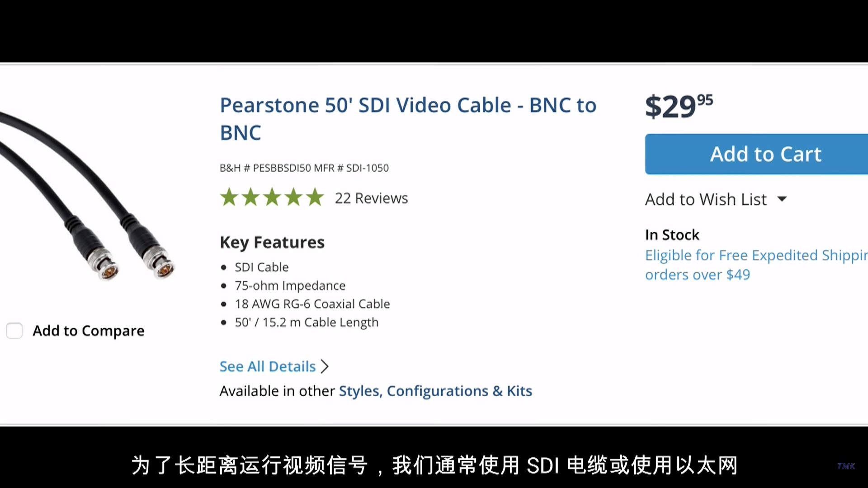868x488 pixels.
Task: Click the chevron beside See All Details
Action: click(325, 366)
